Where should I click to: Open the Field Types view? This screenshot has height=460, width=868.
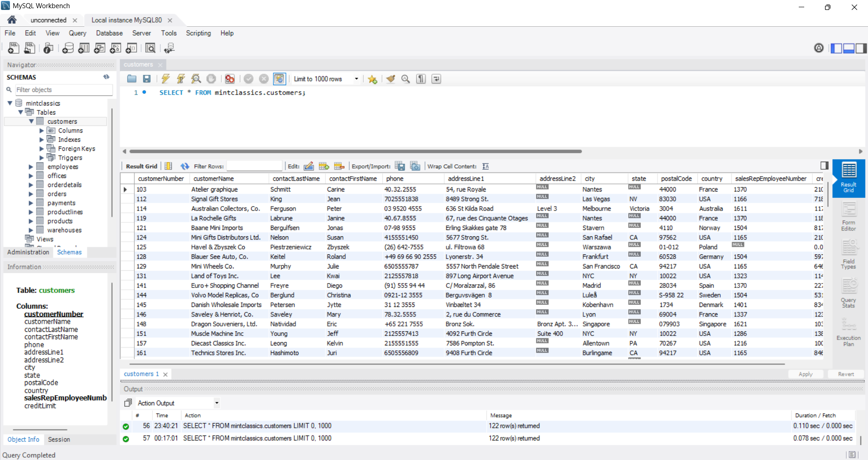click(849, 255)
